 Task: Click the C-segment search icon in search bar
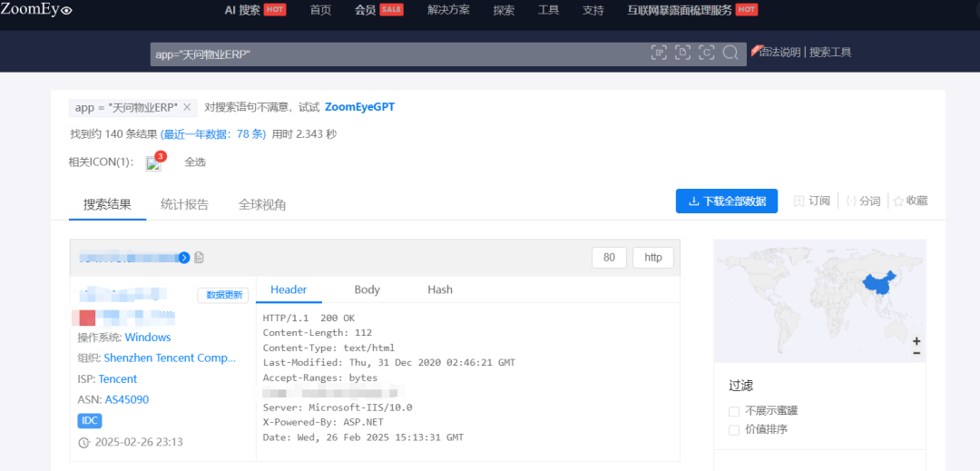click(706, 53)
